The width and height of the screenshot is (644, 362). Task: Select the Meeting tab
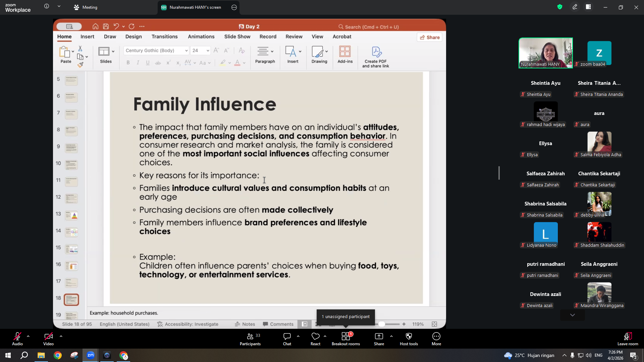click(x=86, y=7)
